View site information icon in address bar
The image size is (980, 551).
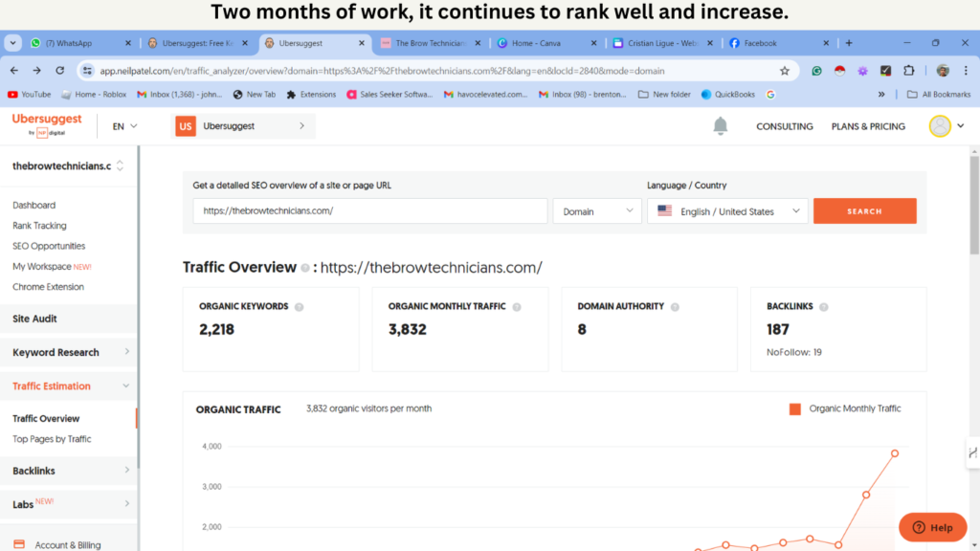(87, 71)
